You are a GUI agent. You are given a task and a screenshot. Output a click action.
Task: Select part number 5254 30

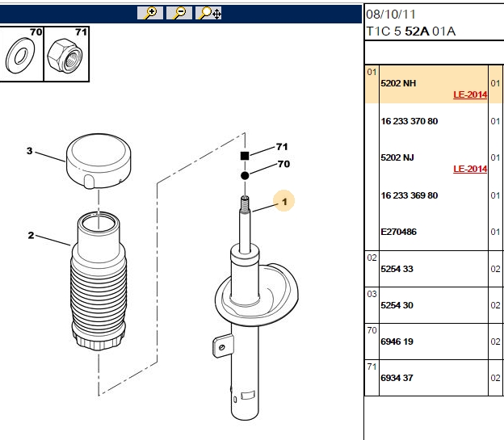pyautogui.click(x=397, y=305)
